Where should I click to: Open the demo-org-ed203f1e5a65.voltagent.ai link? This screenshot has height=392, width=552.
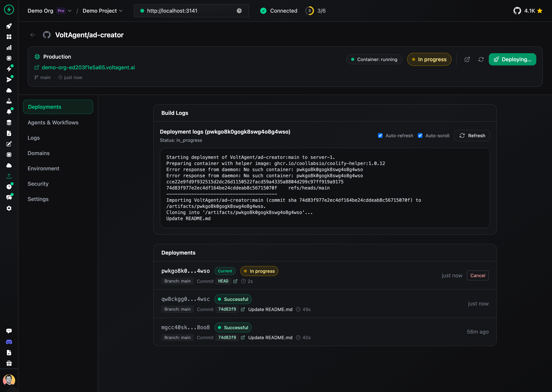coord(88,68)
